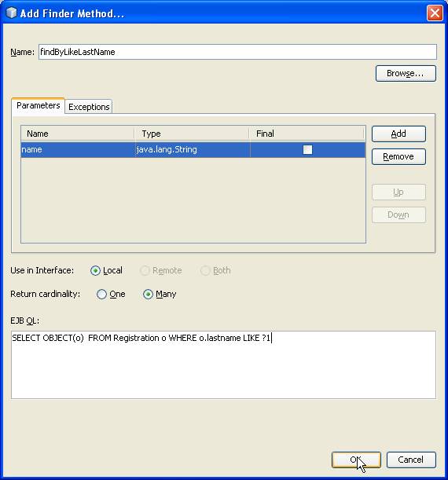
Task: Select the Local interface radio button
Action: (106, 270)
